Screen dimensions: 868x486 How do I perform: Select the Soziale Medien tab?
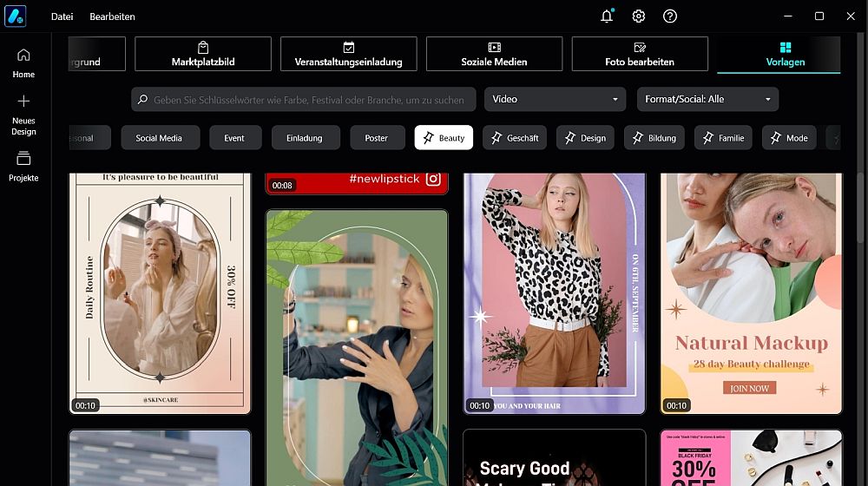tap(495, 54)
